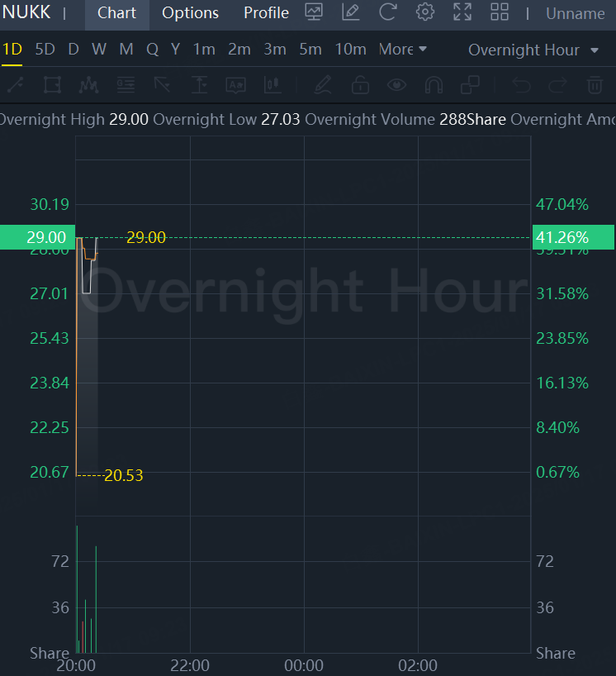Select the magnet snap tool

(434, 84)
